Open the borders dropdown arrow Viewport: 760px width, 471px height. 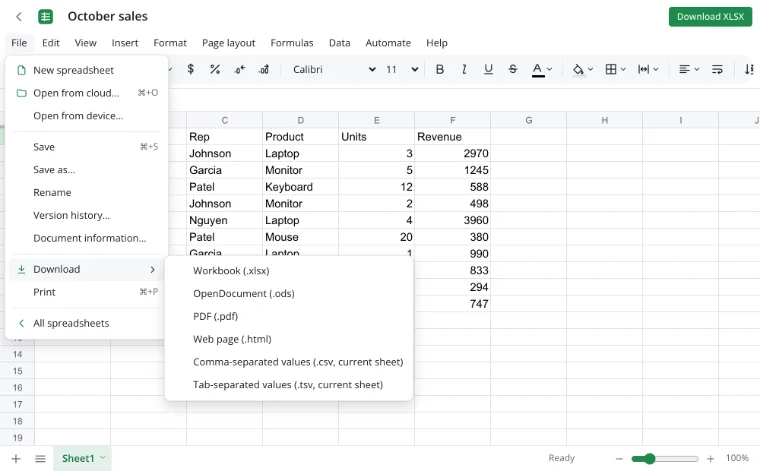click(623, 69)
